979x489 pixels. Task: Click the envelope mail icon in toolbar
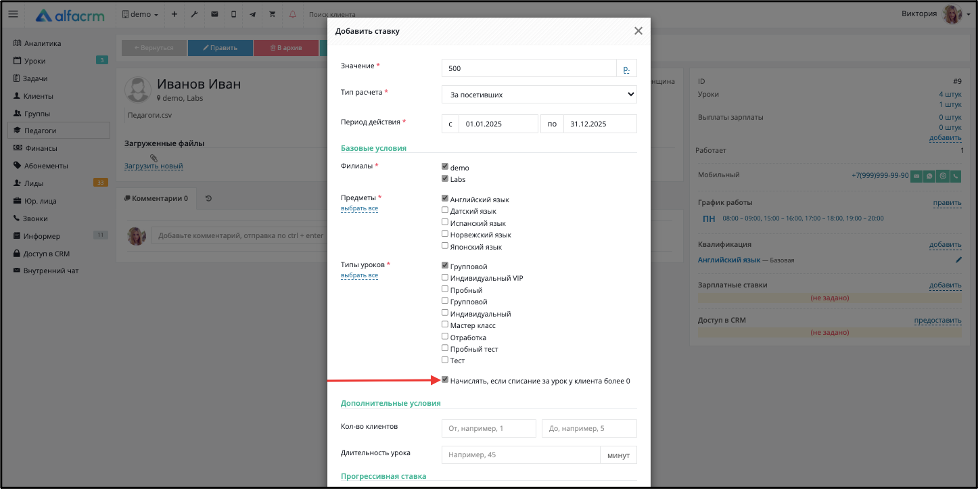214,14
